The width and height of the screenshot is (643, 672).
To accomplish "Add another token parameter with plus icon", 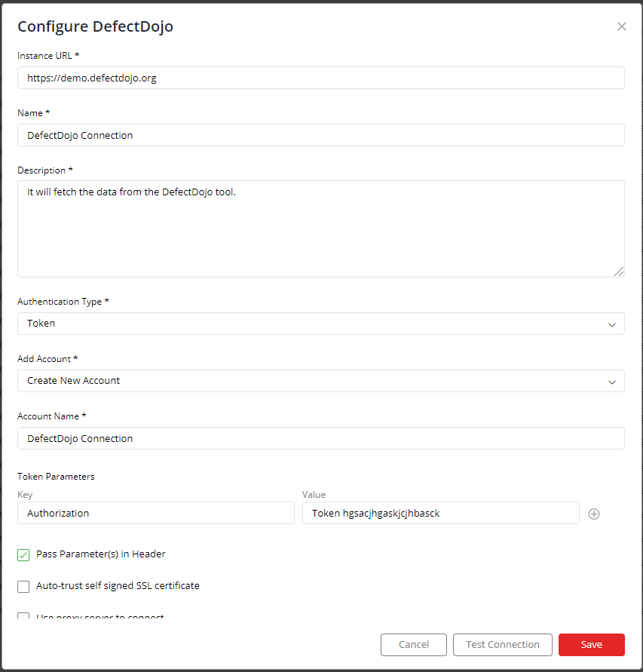I will 594,514.
